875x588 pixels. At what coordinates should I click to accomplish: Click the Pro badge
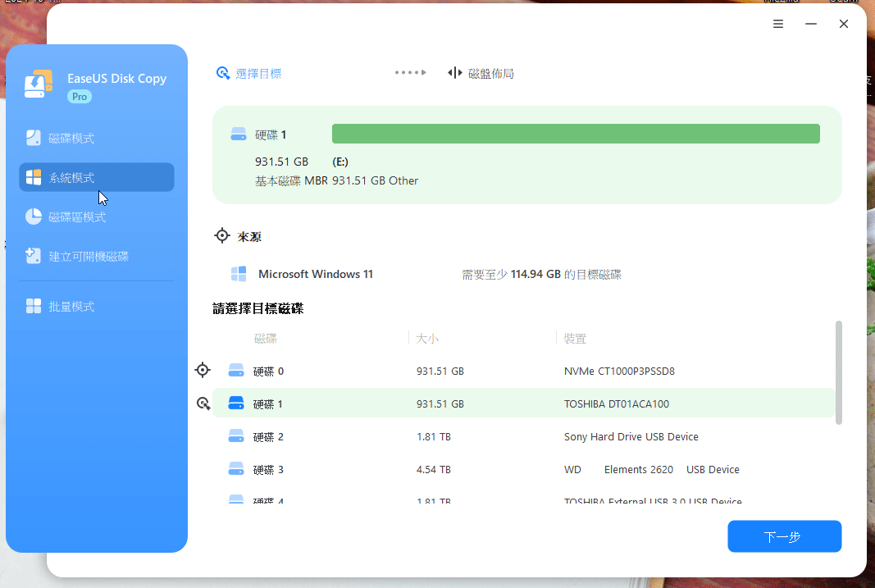click(80, 97)
